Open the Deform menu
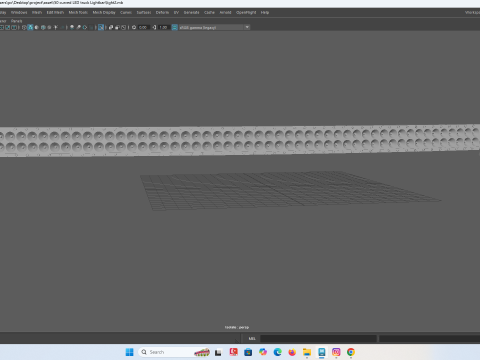 162,12
